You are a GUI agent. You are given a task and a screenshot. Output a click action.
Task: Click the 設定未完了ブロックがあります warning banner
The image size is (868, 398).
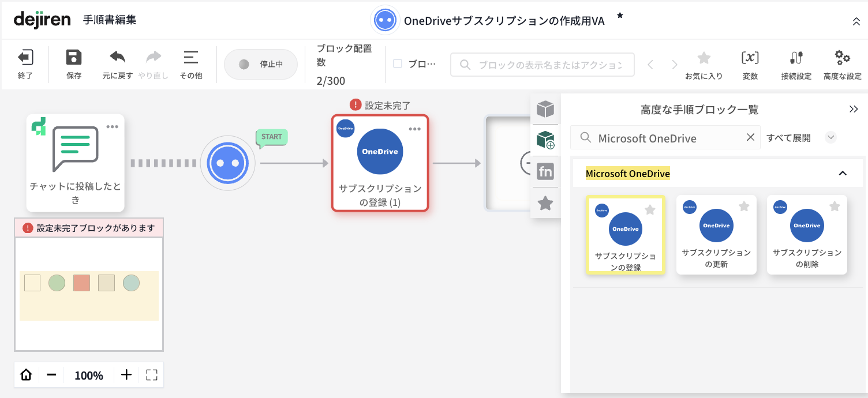tap(89, 228)
